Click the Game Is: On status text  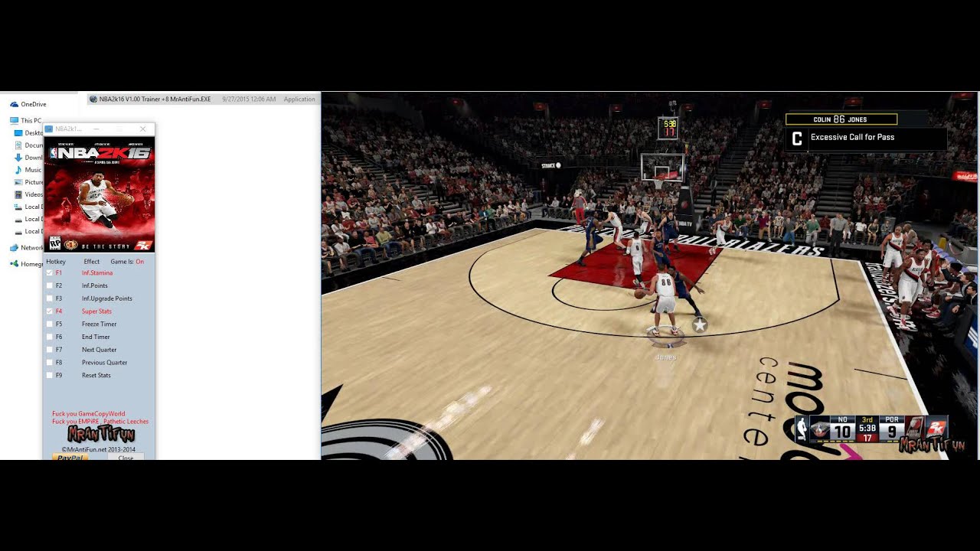[127, 262]
